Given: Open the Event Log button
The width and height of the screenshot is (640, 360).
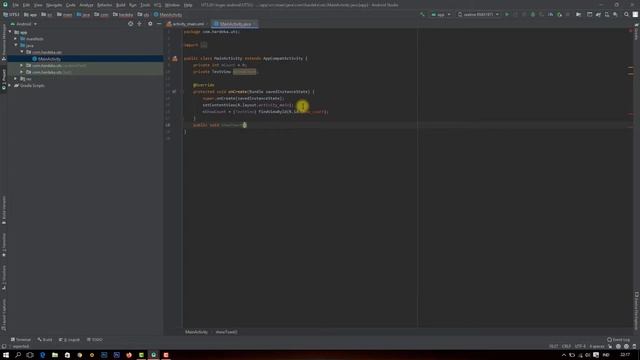Looking at the screenshot, I should 619,340.
